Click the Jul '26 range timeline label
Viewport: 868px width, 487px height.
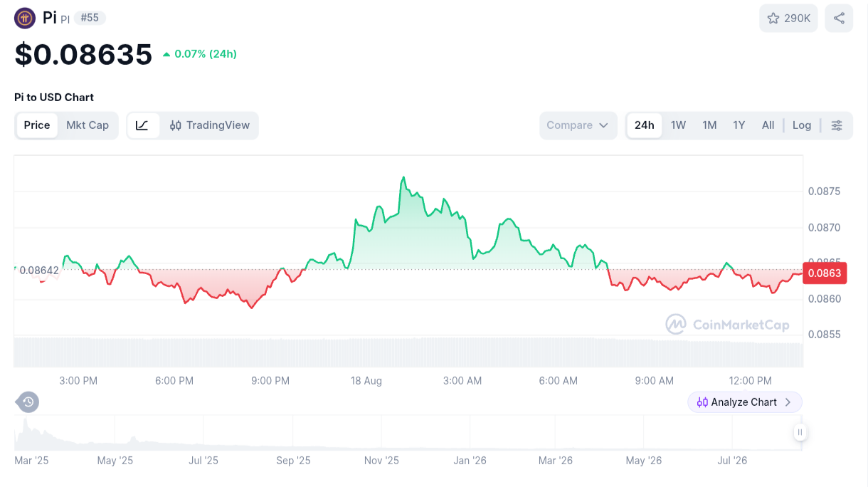(733, 461)
